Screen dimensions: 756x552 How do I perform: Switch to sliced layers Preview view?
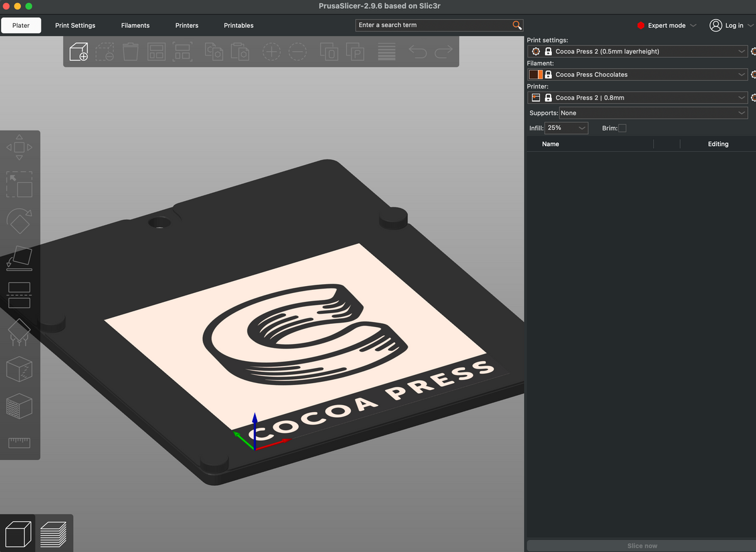[53, 534]
